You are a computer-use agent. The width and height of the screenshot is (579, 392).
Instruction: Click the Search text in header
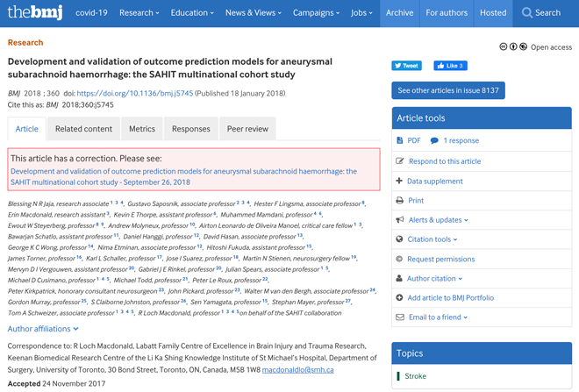547,13
